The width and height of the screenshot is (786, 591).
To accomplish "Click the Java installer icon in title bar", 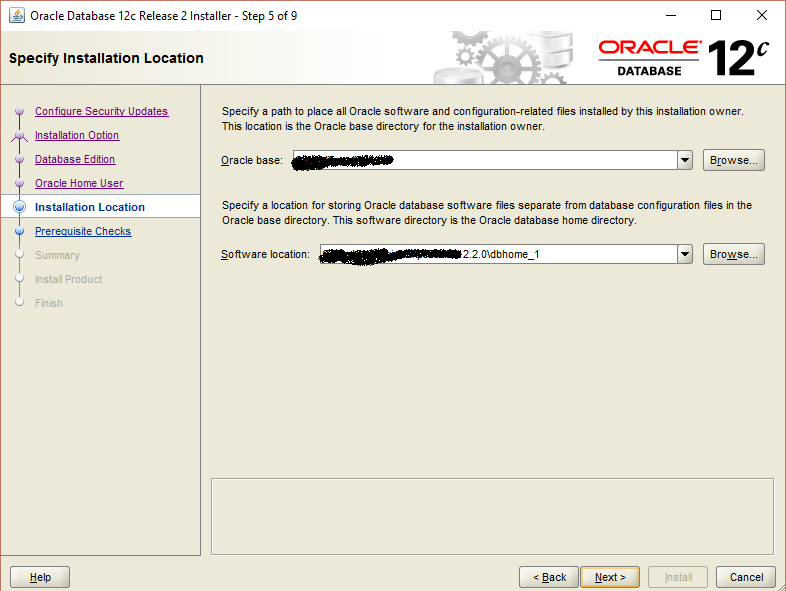I will pos(16,15).
